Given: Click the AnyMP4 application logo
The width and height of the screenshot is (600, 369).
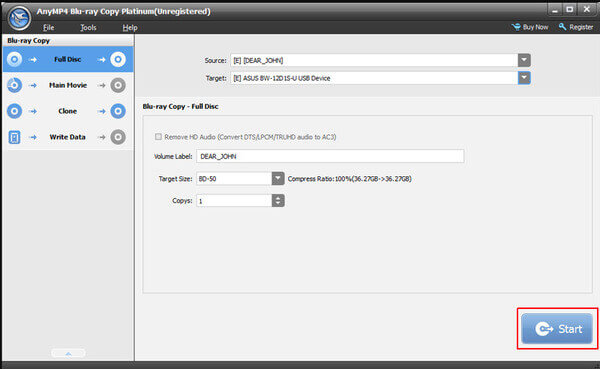Looking at the screenshot, I should (19, 18).
